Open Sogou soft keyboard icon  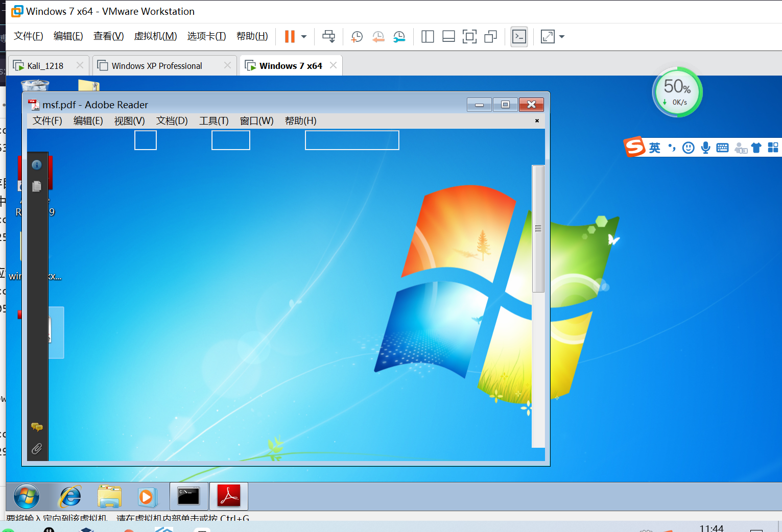tap(723, 148)
